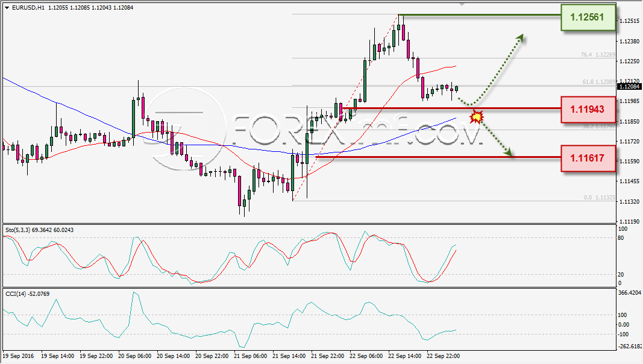
Task: Click the grey chart shift triangle marker at top
Action: (x=462, y=4)
